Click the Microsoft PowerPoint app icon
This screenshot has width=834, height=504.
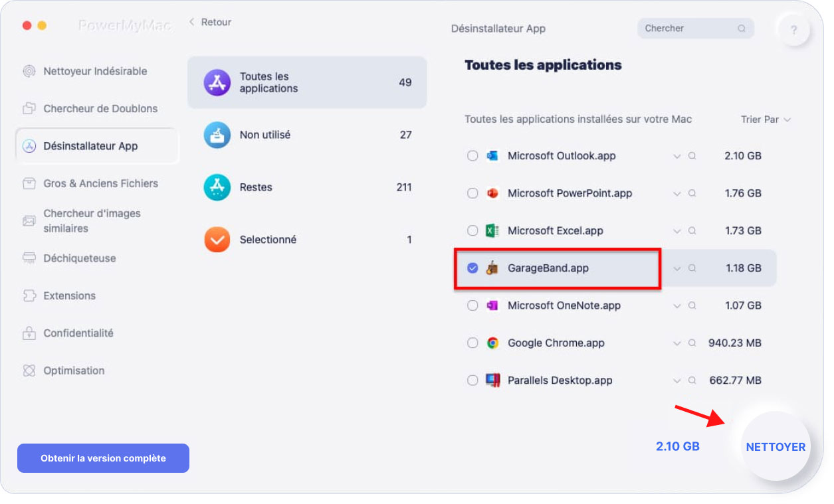pyautogui.click(x=492, y=193)
